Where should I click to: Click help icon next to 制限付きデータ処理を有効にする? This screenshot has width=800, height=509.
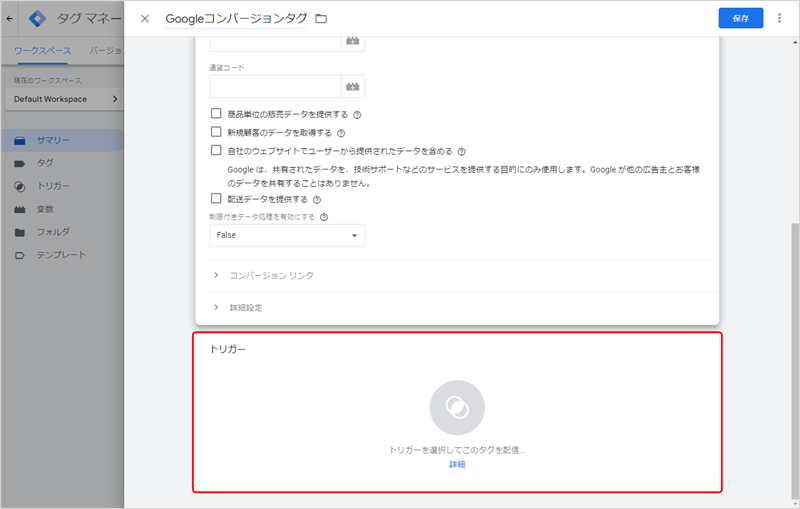point(324,217)
